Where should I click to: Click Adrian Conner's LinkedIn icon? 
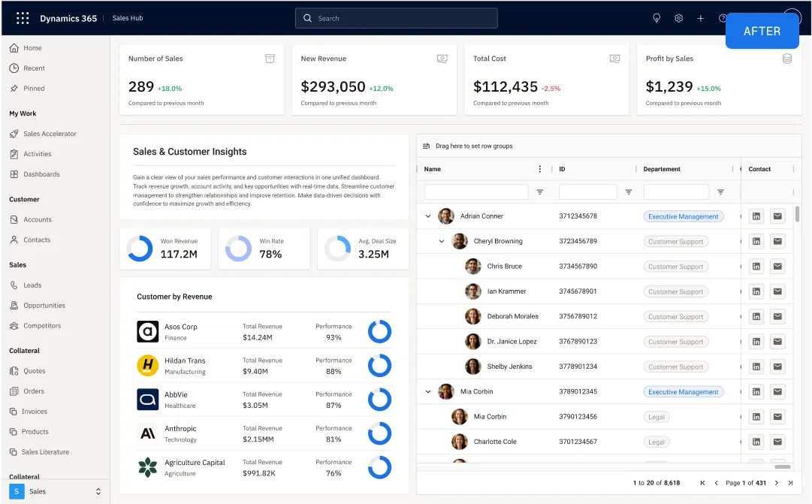point(756,216)
